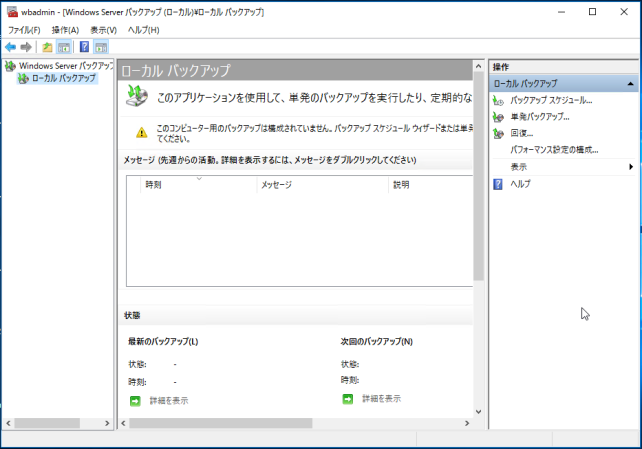Toggle the action pane show/hide icon
This screenshot has height=449, width=642.
(101, 47)
